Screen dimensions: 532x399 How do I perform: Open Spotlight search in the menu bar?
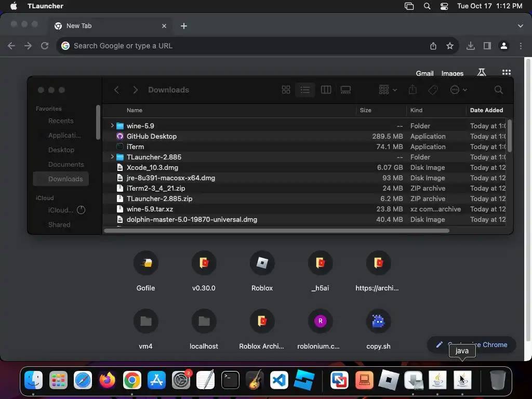(x=427, y=6)
